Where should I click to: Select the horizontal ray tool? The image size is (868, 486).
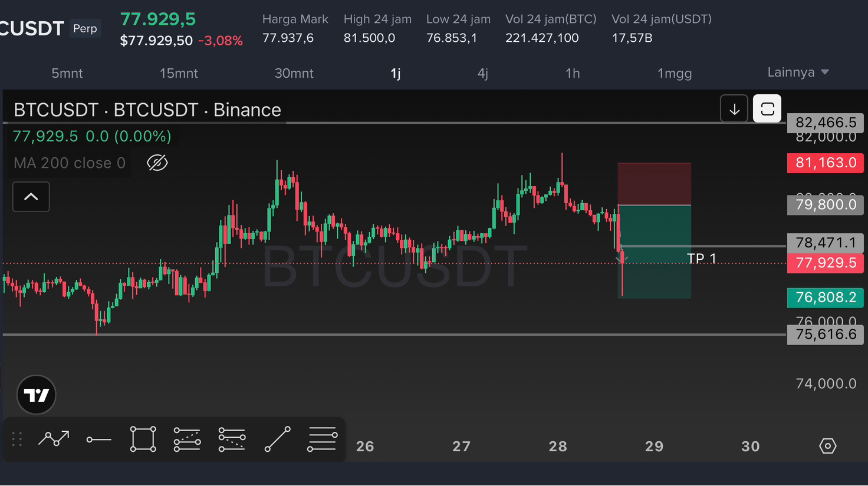(98, 439)
